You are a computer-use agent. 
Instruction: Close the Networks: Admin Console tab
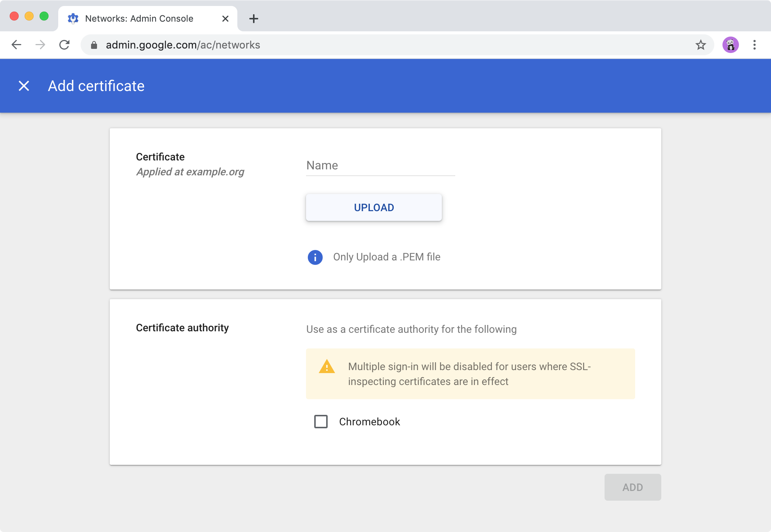point(225,19)
